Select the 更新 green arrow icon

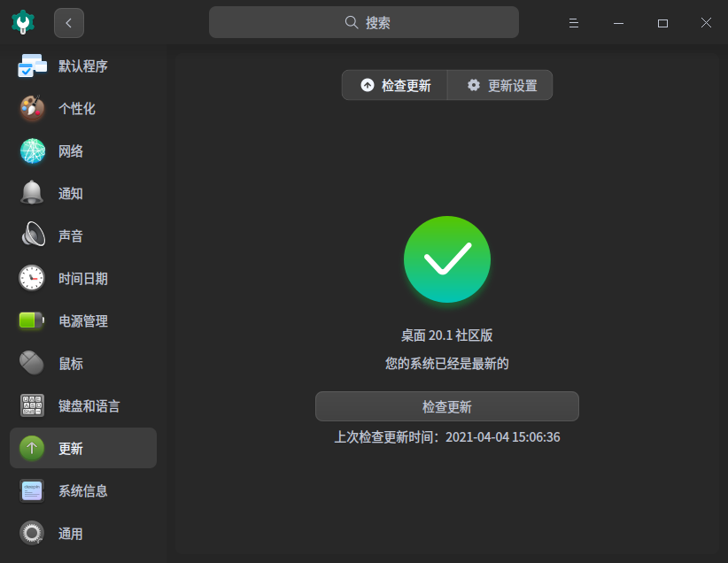click(x=32, y=448)
